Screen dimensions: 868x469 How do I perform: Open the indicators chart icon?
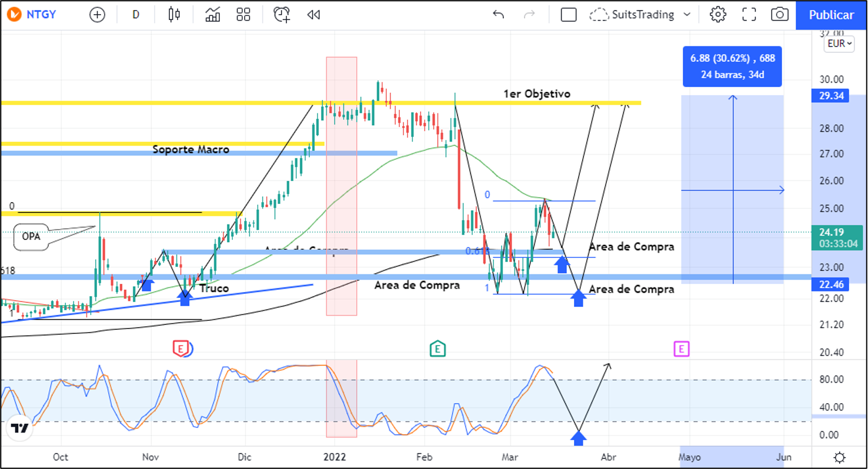click(x=212, y=15)
